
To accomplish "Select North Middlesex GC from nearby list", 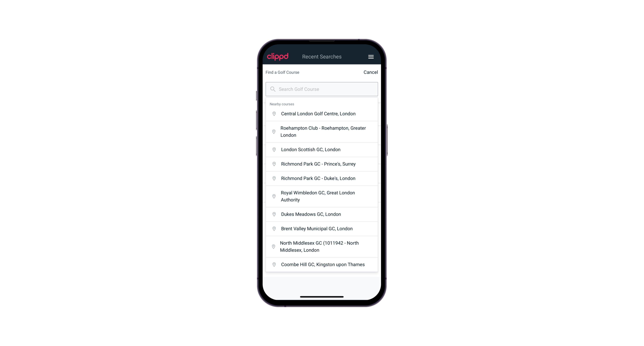I will [x=322, y=246].
